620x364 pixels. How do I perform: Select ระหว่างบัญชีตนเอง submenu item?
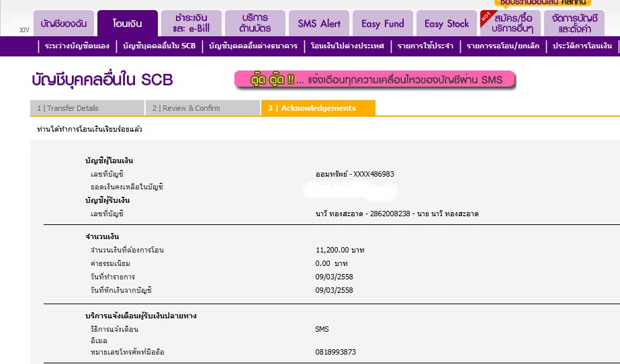[77, 46]
